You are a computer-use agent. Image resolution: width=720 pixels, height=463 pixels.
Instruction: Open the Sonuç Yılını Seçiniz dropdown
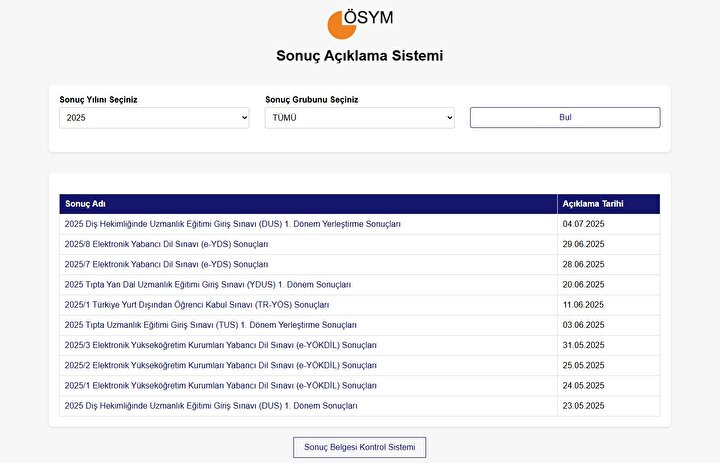[154, 118]
